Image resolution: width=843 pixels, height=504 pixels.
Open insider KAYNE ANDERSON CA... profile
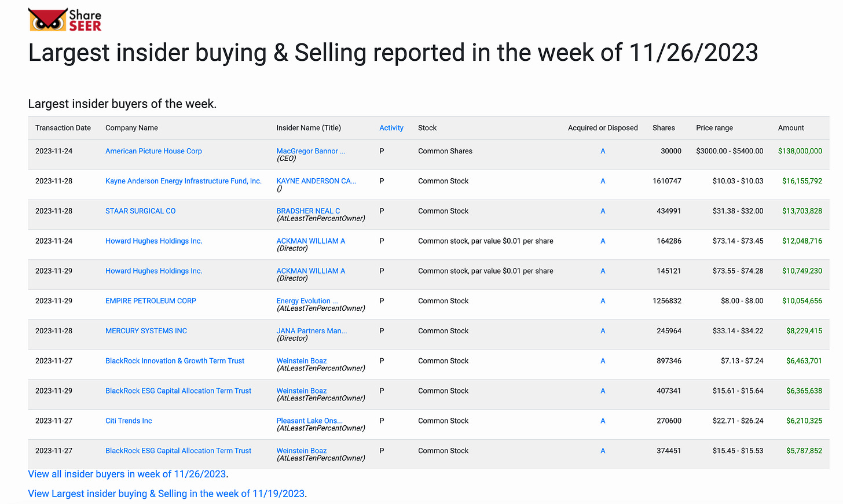click(316, 181)
